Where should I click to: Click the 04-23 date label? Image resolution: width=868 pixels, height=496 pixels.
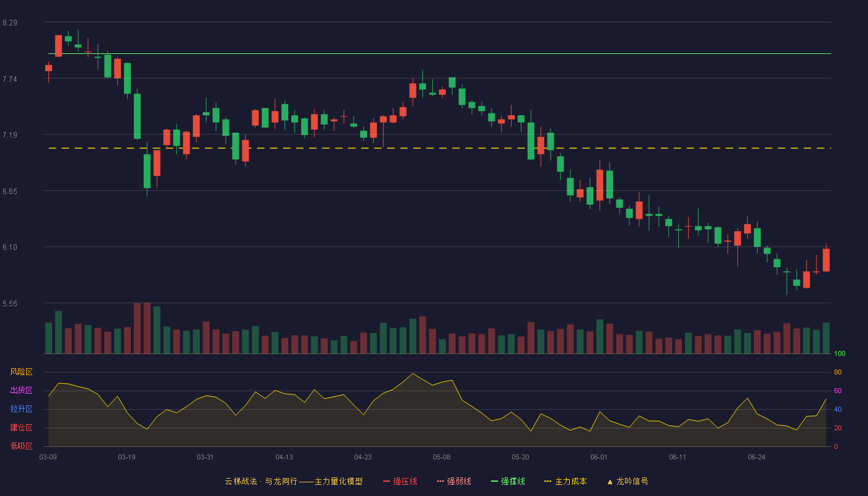pyautogui.click(x=363, y=458)
